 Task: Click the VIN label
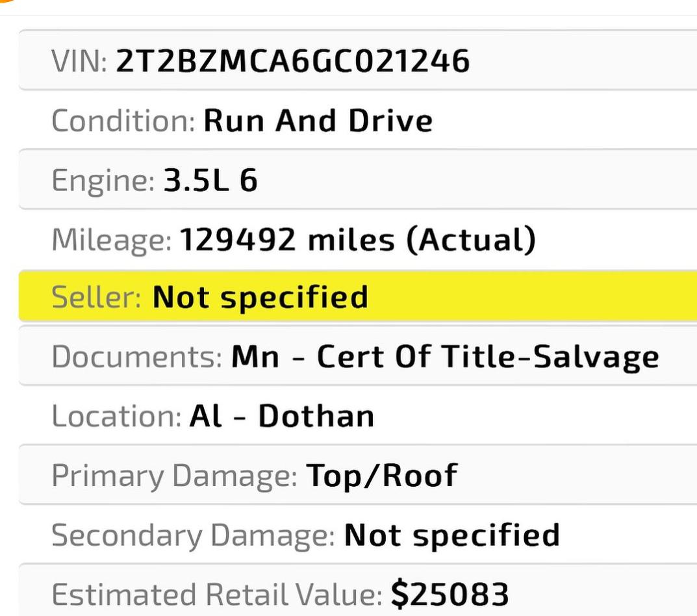[79, 61]
